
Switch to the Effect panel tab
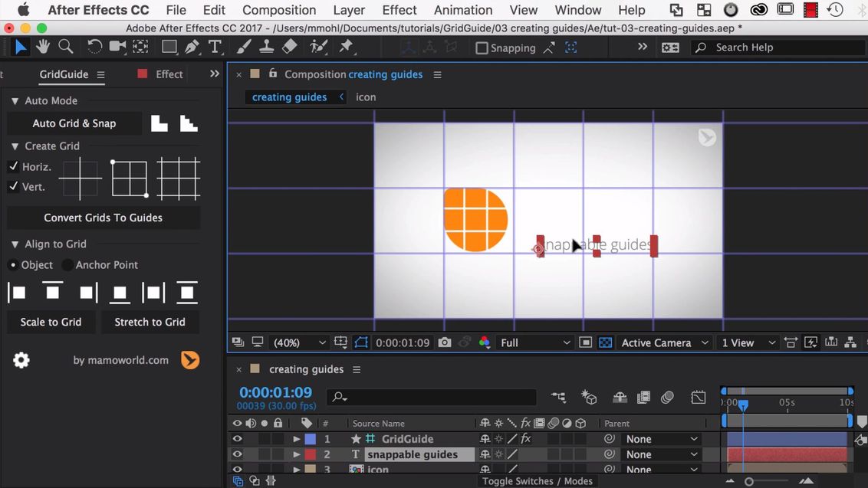coord(169,74)
